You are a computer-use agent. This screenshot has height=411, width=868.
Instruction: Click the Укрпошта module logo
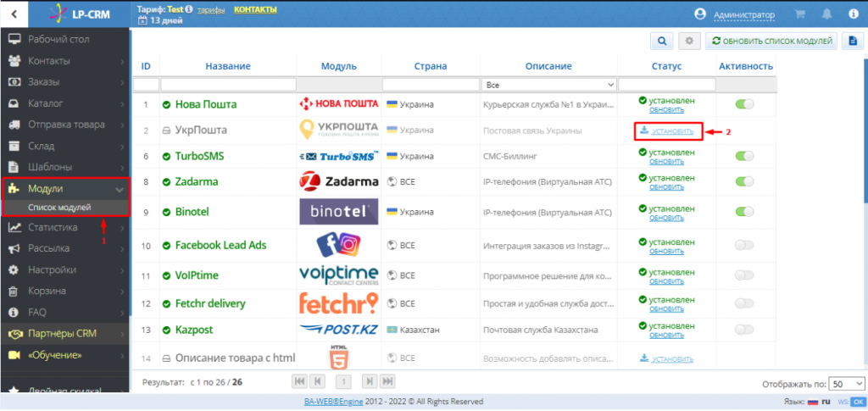[x=339, y=130]
